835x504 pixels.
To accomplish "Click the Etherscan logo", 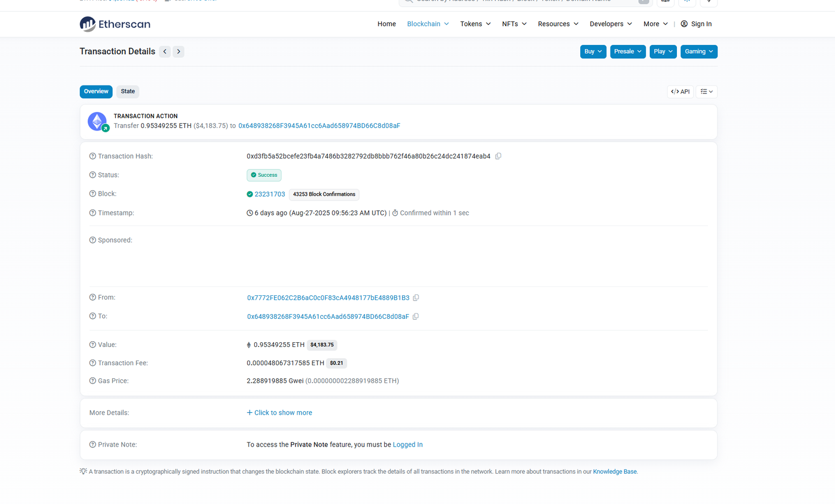I will tap(115, 24).
